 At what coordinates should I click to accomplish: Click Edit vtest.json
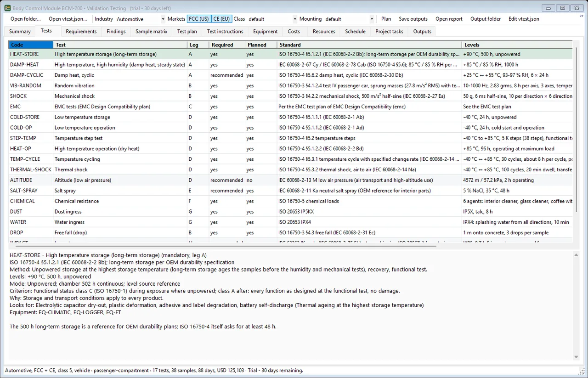pos(524,19)
